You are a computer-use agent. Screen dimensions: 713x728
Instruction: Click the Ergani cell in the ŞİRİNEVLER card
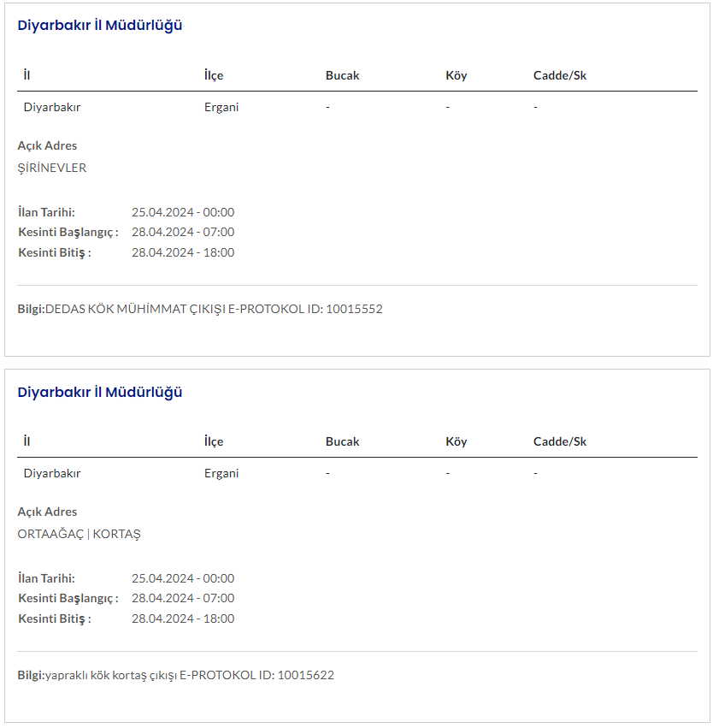point(221,107)
